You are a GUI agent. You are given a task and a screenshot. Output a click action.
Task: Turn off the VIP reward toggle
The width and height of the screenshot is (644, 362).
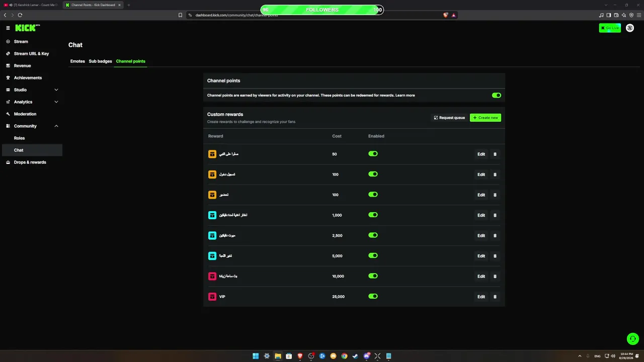[373, 296]
